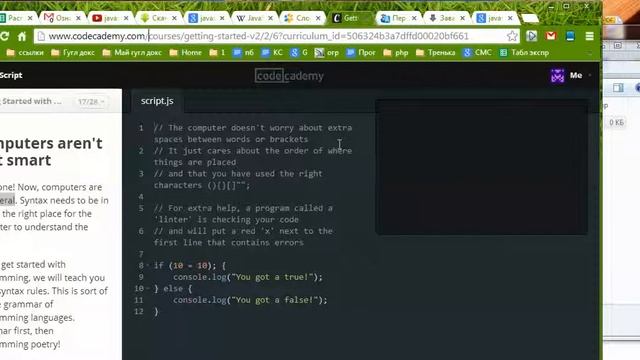This screenshot has height=360, width=640.
Task: Open the Май гугл докс bookmark folder
Action: point(132,53)
